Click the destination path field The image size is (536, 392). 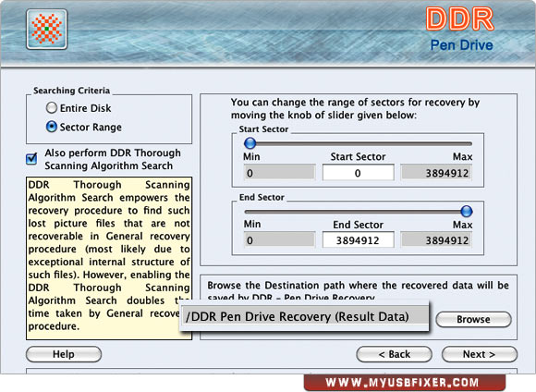click(x=304, y=316)
